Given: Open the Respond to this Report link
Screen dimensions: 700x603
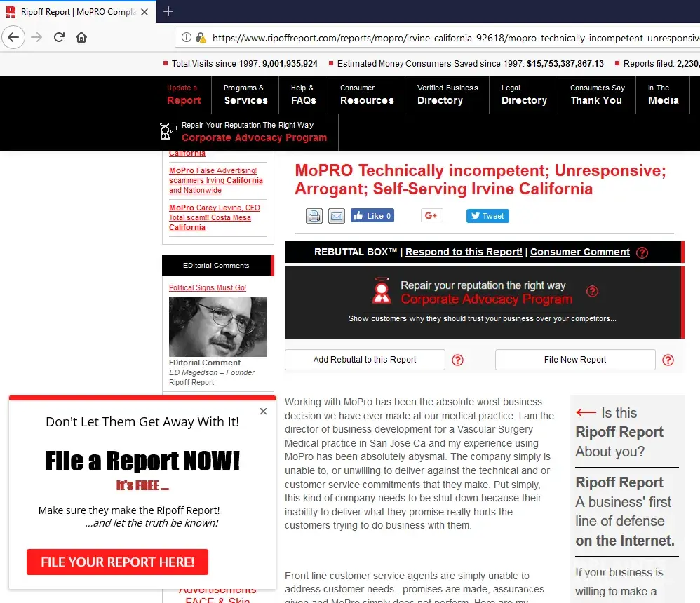Looking at the screenshot, I should point(464,252).
